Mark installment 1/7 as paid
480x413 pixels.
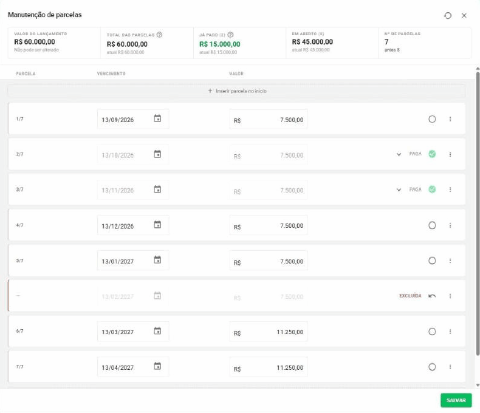[432, 119]
